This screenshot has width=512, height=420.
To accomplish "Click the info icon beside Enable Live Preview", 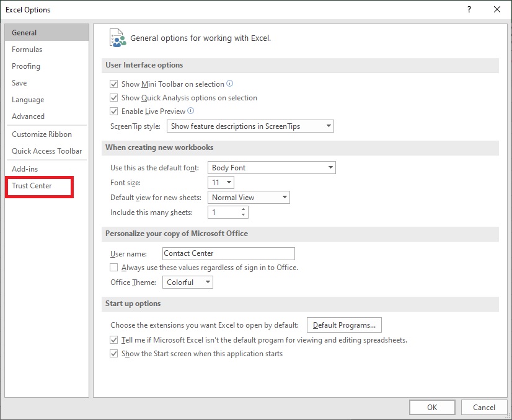I will 191,111.
